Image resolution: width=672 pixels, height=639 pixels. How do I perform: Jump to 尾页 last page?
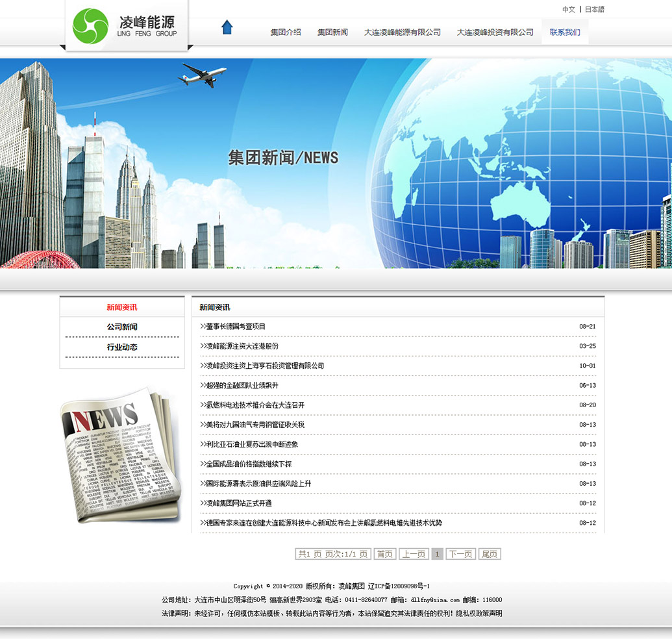tap(490, 554)
